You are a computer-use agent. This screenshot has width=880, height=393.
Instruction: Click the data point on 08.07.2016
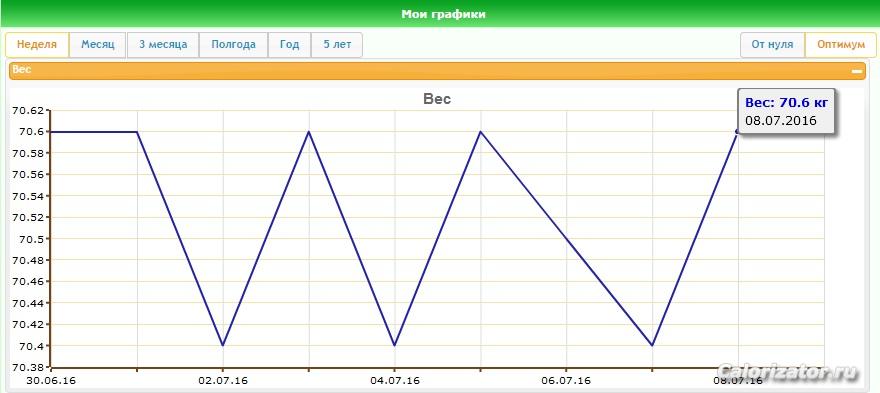click(738, 131)
